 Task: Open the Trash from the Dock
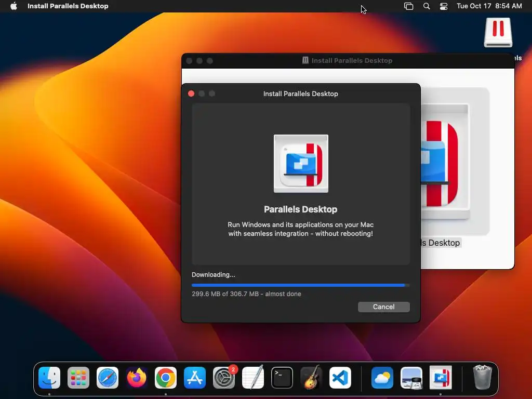coord(482,377)
